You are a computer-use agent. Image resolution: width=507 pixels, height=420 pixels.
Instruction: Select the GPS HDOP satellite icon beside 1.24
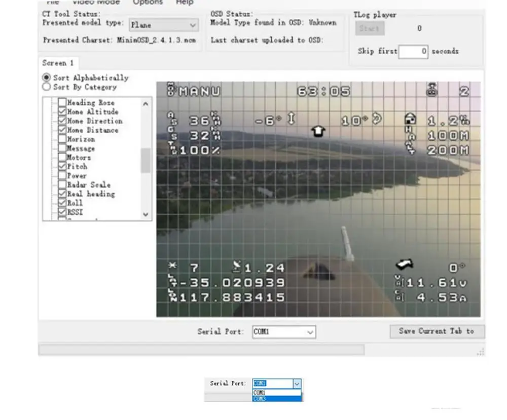click(x=237, y=266)
